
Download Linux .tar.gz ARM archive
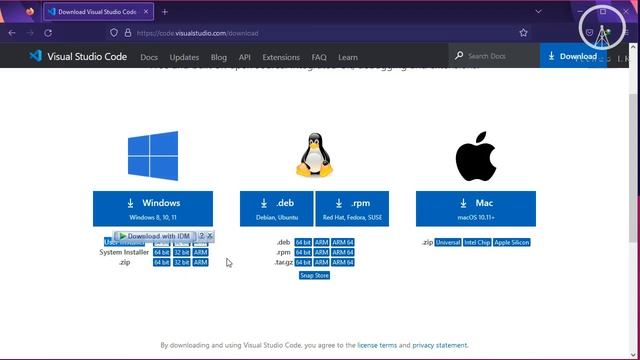(x=322, y=262)
